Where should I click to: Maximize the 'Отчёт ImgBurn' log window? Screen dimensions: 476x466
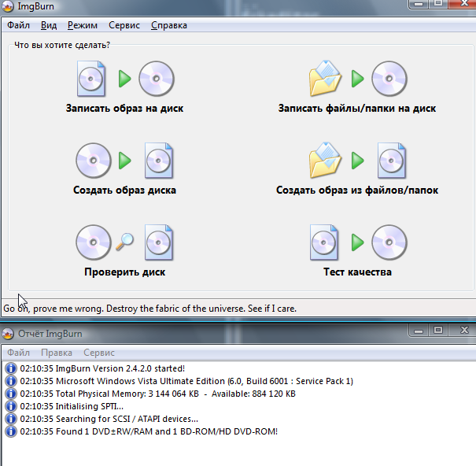(439, 331)
